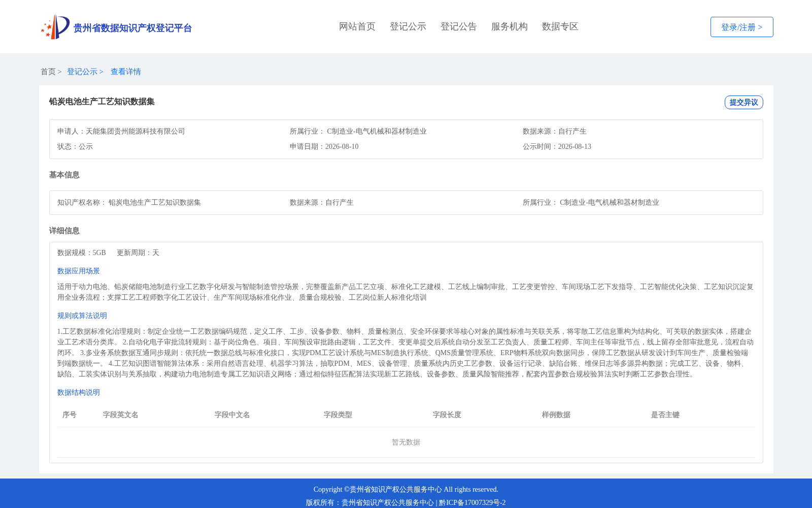This screenshot has height=508, width=812.
Task: Click 知识产权名称 field in 基本信息
Action: (x=129, y=203)
